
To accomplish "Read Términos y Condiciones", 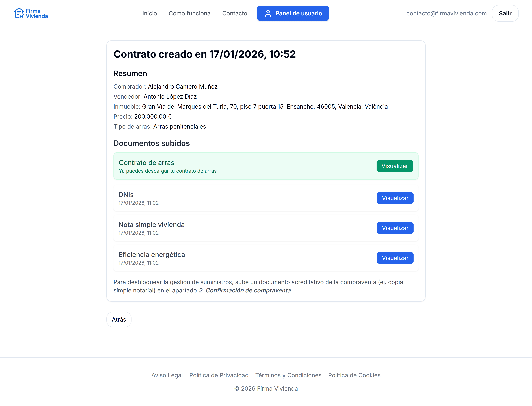I will (x=288, y=375).
